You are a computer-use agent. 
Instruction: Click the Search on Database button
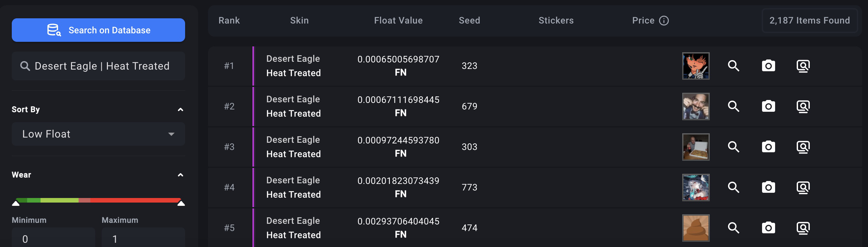pos(98,30)
